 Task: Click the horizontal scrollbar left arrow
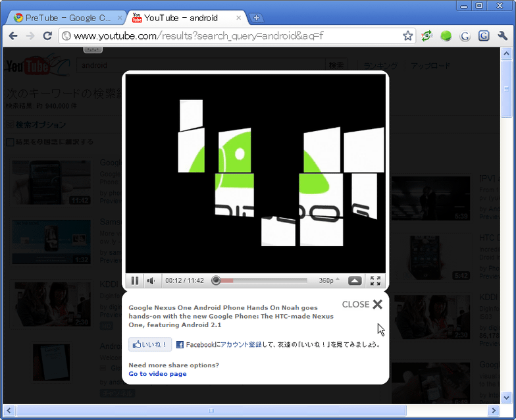point(9,411)
